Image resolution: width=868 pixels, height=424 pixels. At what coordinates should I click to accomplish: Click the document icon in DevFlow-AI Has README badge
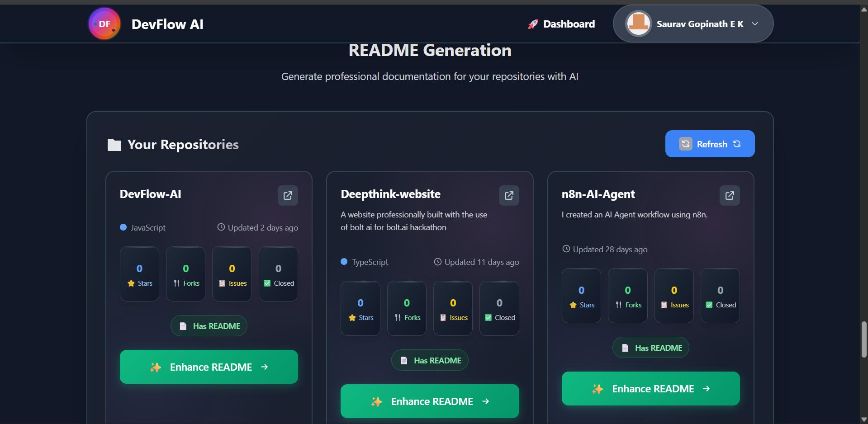pyautogui.click(x=183, y=326)
